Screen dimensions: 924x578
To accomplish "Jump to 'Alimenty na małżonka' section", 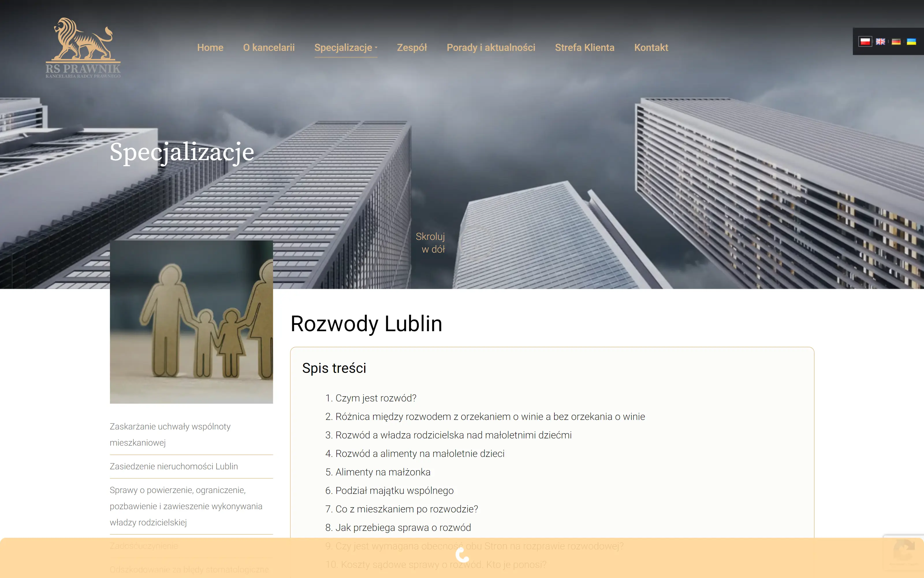I will [383, 472].
